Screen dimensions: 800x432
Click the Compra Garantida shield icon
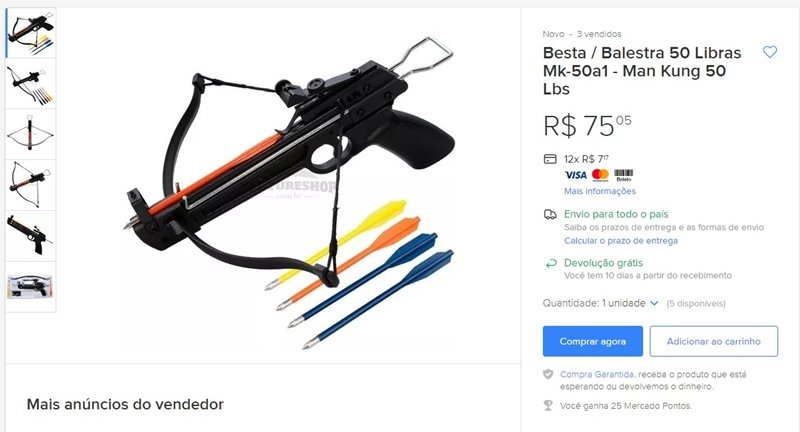click(548, 374)
